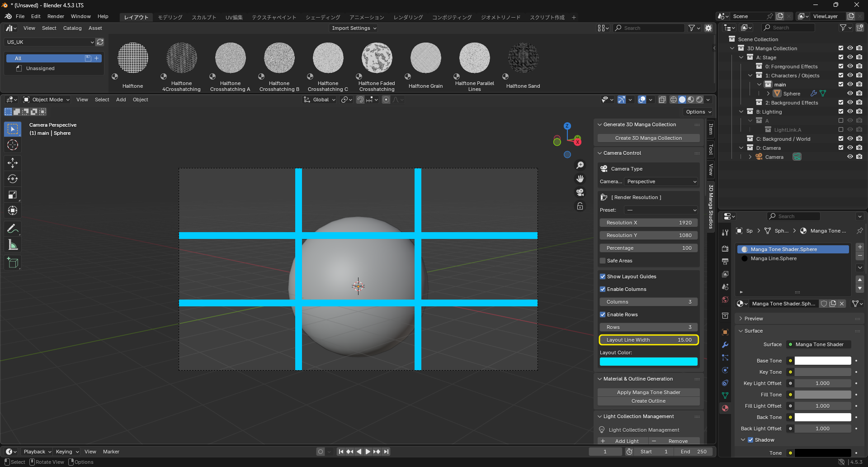Click the Apply Manga Tone Shader button
Screen dimensions: 868x467
[x=648, y=392]
